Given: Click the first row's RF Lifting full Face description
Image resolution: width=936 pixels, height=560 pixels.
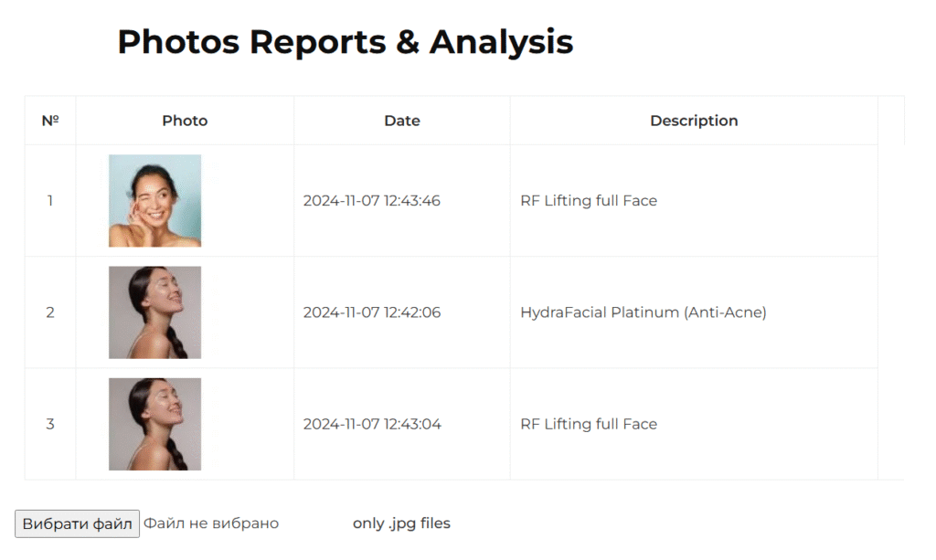Looking at the screenshot, I should pyautogui.click(x=589, y=201).
